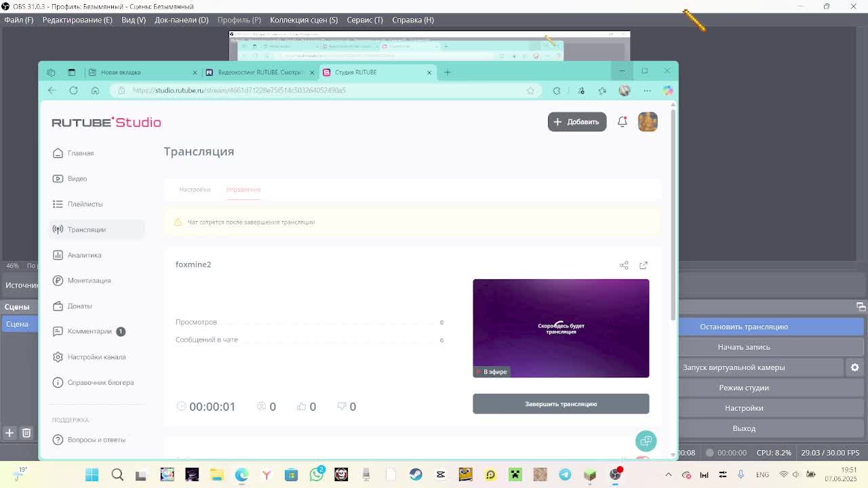Open the Вид (V) menu
The image size is (868, 488).
pos(134,20)
